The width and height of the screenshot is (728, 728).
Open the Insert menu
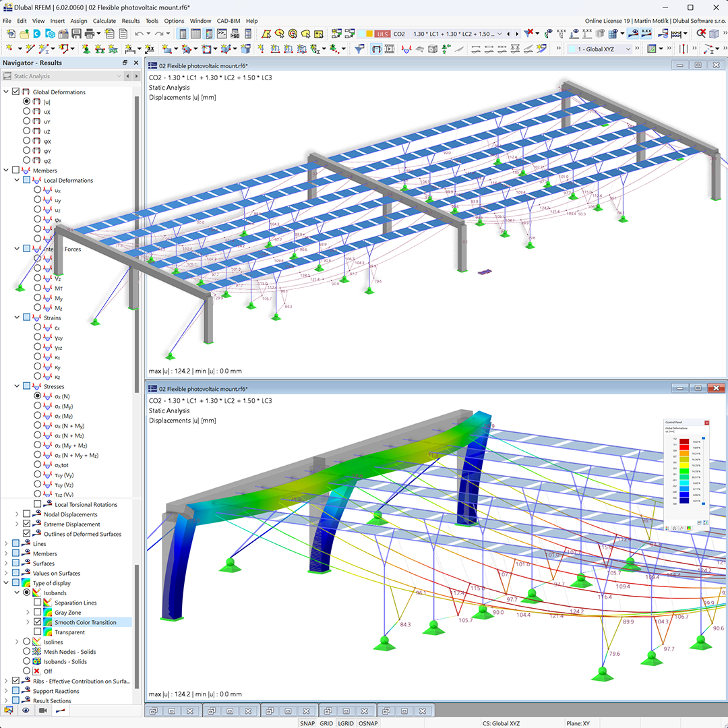coord(57,21)
